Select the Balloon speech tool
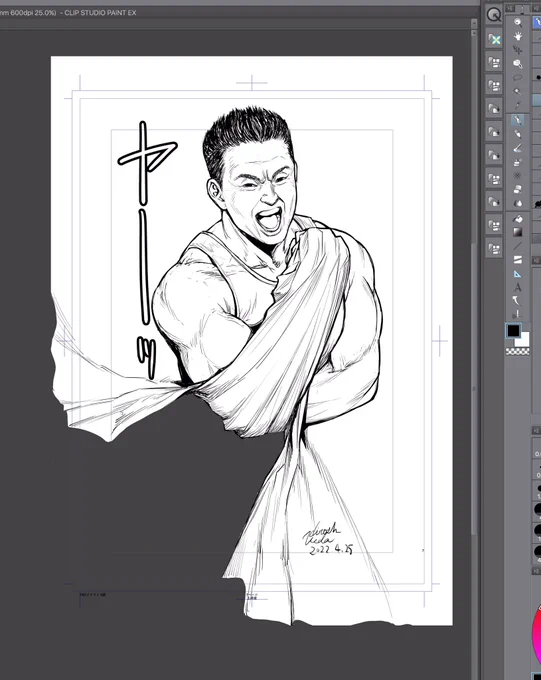541x680 pixels. tap(518, 300)
